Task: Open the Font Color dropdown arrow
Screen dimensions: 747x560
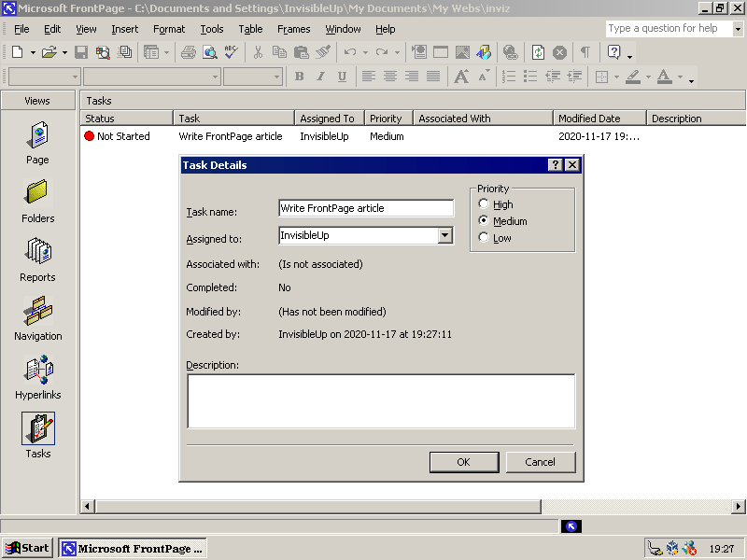Action: click(681, 77)
